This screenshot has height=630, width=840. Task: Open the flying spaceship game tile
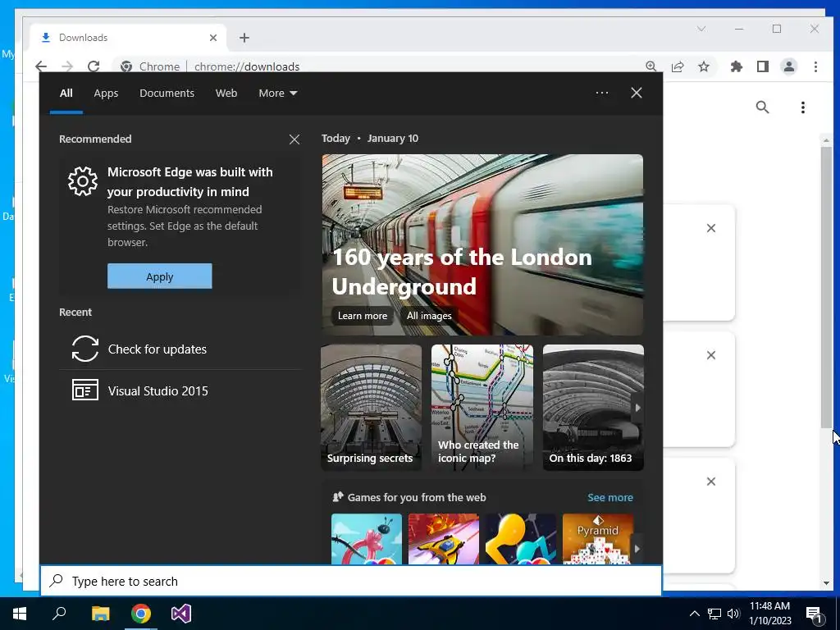444,539
